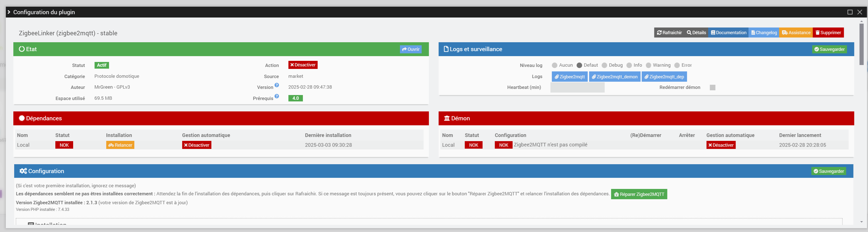The image size is (868, 232).
Task: Click the Protocole domotique category text
Action: coord(117,76)
